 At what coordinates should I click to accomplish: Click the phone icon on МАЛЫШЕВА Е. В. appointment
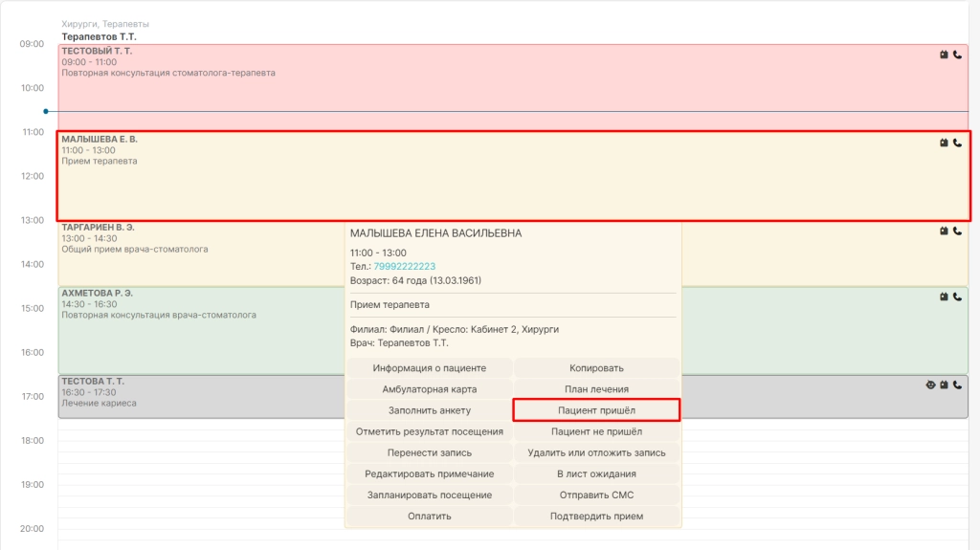pos(957,143)
